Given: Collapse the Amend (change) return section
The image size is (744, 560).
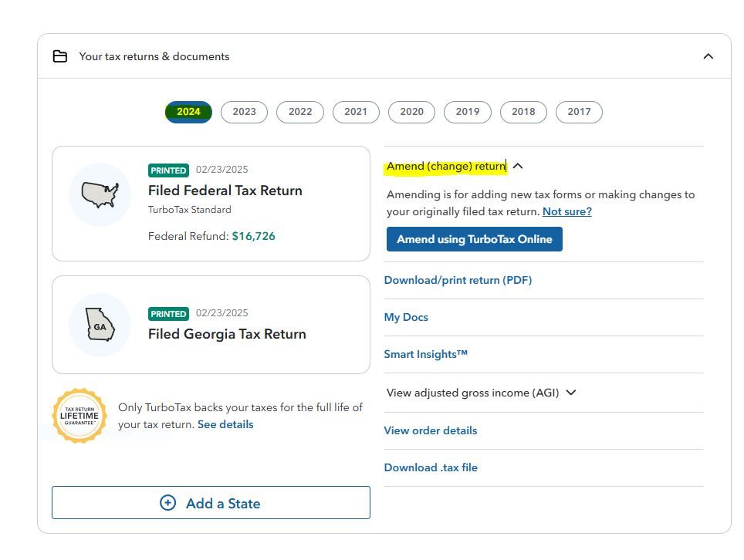Looking at the screenshot, I should tap(518, 166).
